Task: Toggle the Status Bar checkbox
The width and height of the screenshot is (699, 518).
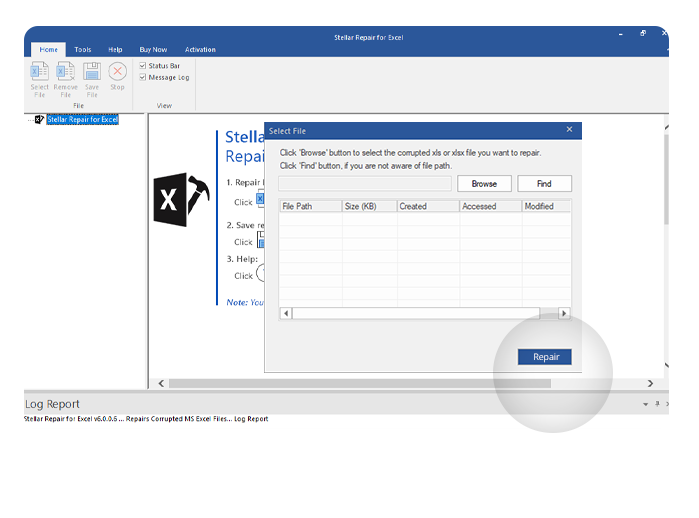Action: click(x=143, y=66)
